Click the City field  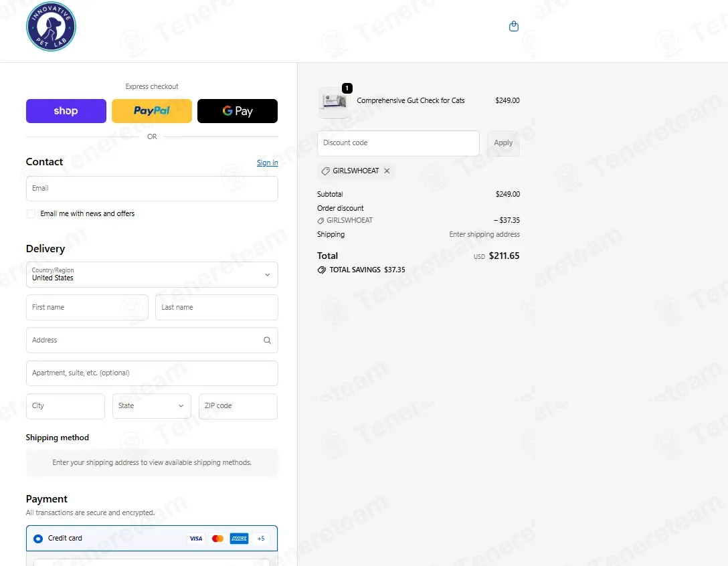66,406
